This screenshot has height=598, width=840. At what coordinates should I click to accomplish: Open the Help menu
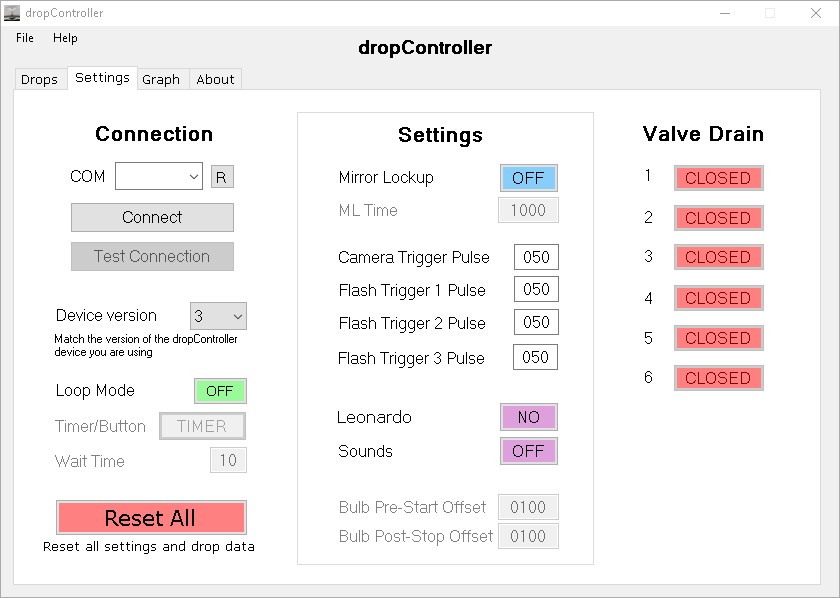[65, 38]
